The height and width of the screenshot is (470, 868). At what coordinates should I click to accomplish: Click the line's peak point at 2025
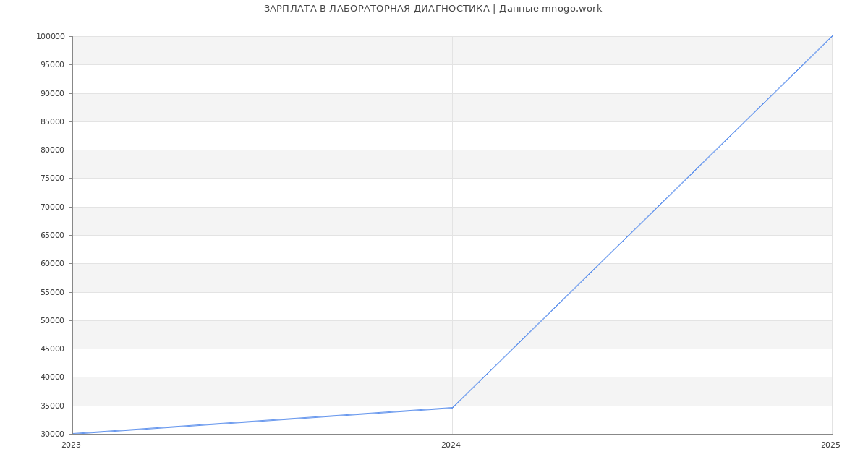(831, 37)
